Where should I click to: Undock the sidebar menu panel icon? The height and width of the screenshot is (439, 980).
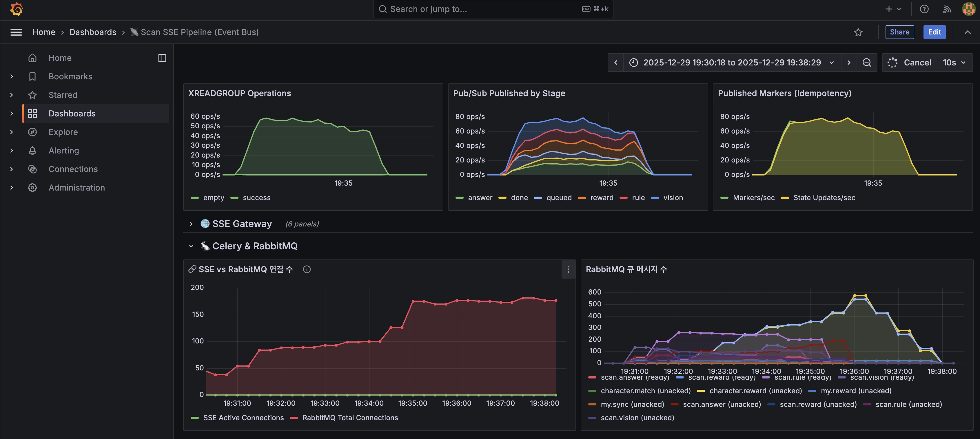162,58
